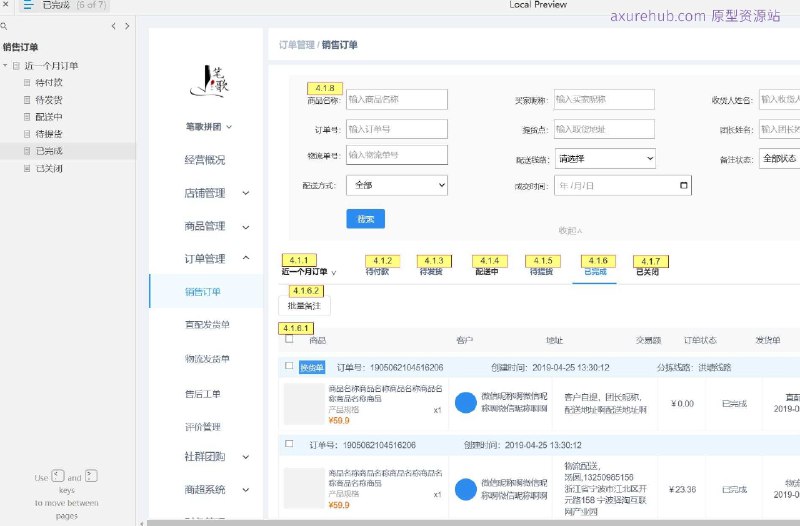Open the 笔歌拼团 store dropdown

pos(209,127)
